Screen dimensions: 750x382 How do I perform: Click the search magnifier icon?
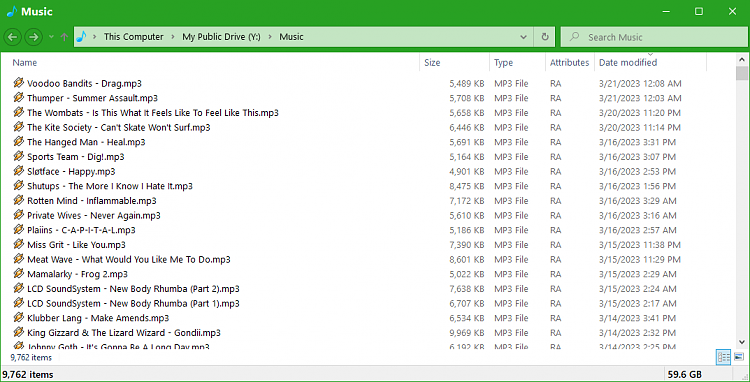(574, 37)
